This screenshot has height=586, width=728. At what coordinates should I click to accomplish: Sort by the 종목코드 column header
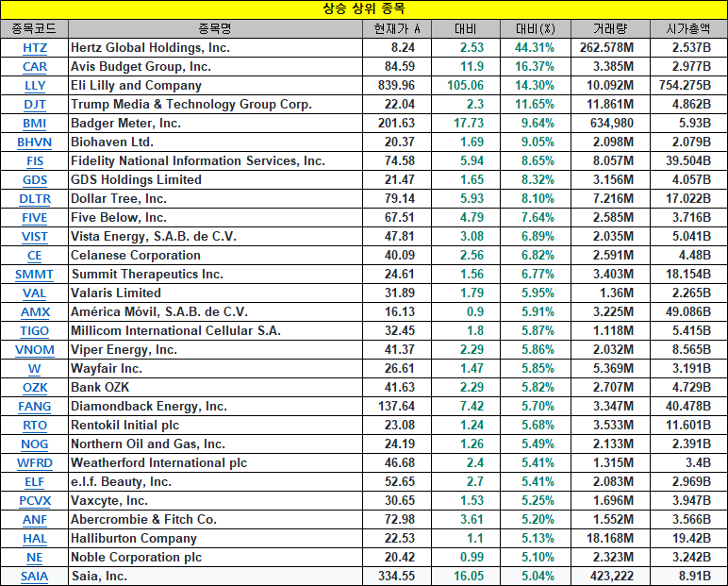[x=34, y=29]
